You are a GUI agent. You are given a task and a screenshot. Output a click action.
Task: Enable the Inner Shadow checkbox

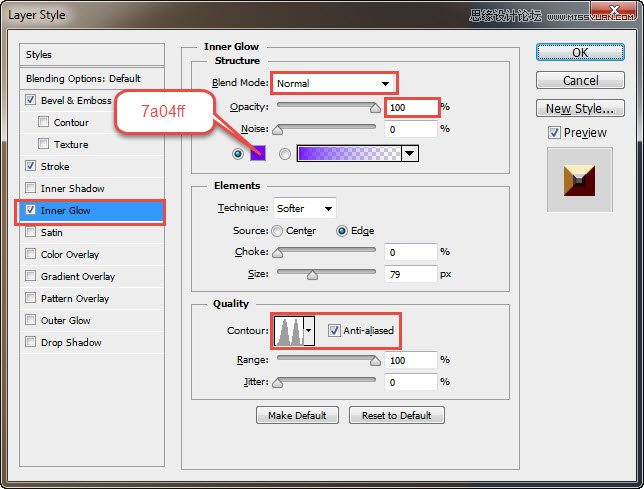tap(30, 188)
